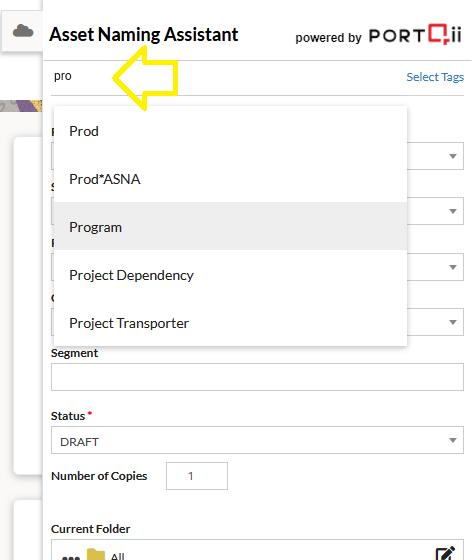Screen dimensions: 472x560
Task: Click the folder path ellipsis icon
Action: coord(71,558)
